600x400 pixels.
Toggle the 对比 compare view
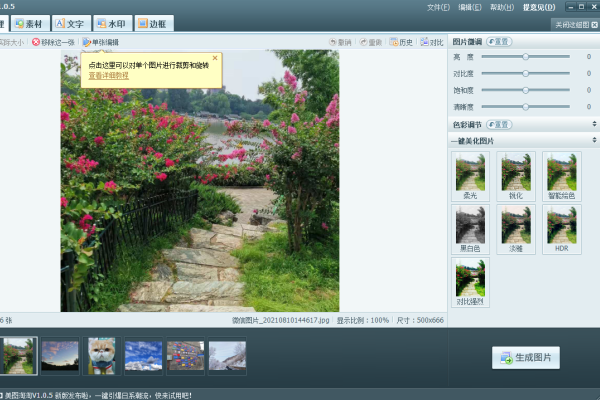pos(432,42)
